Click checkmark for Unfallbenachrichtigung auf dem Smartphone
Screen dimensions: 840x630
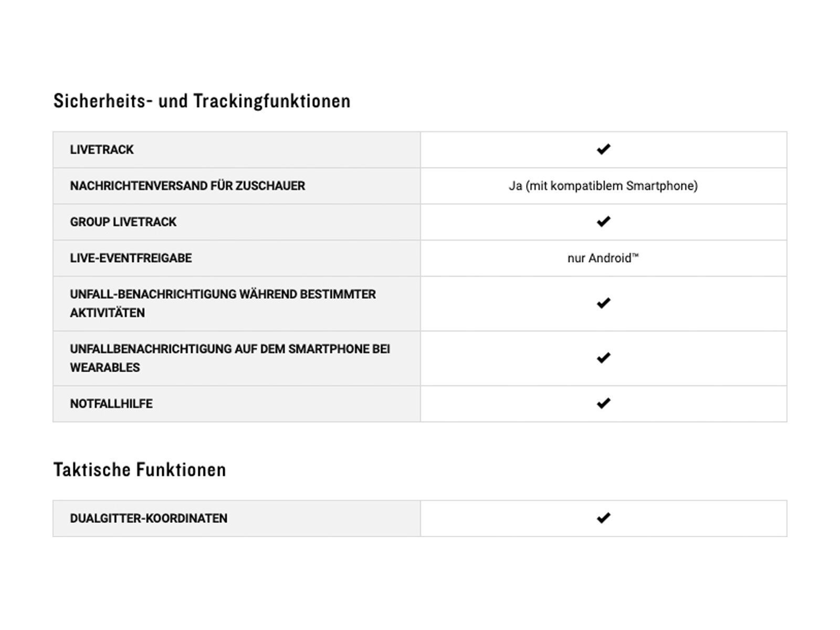(x=603, y=358)
